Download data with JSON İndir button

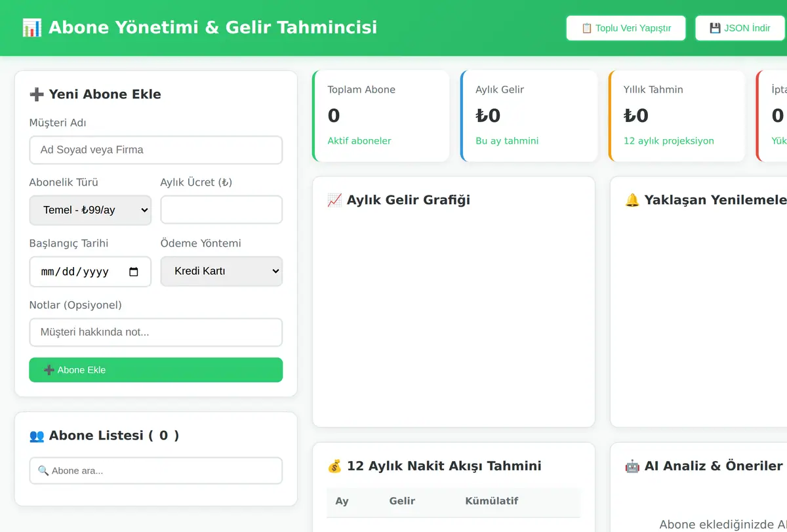point(740,28)
